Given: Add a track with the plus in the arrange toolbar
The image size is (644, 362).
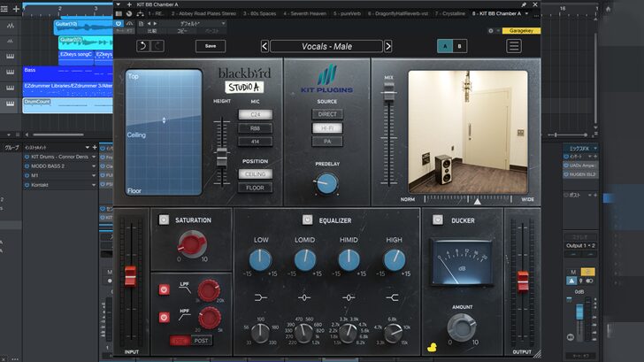Looking at the screenshot, I should (16, 9).
